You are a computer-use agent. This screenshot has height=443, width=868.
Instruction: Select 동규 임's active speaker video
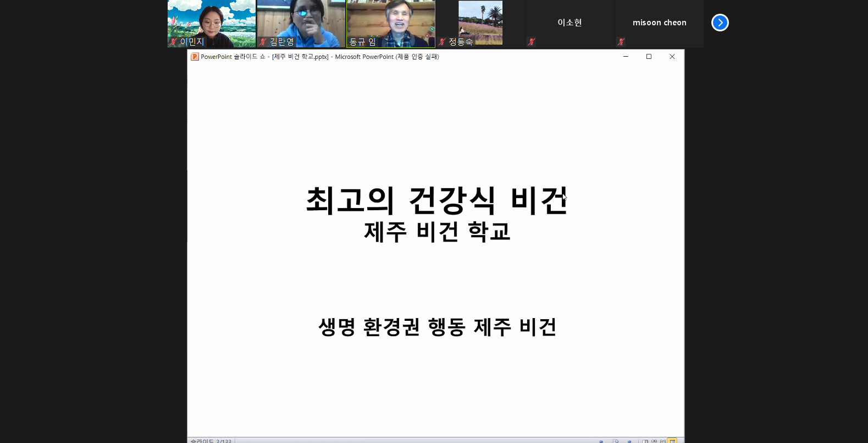[x=391, y=24]
